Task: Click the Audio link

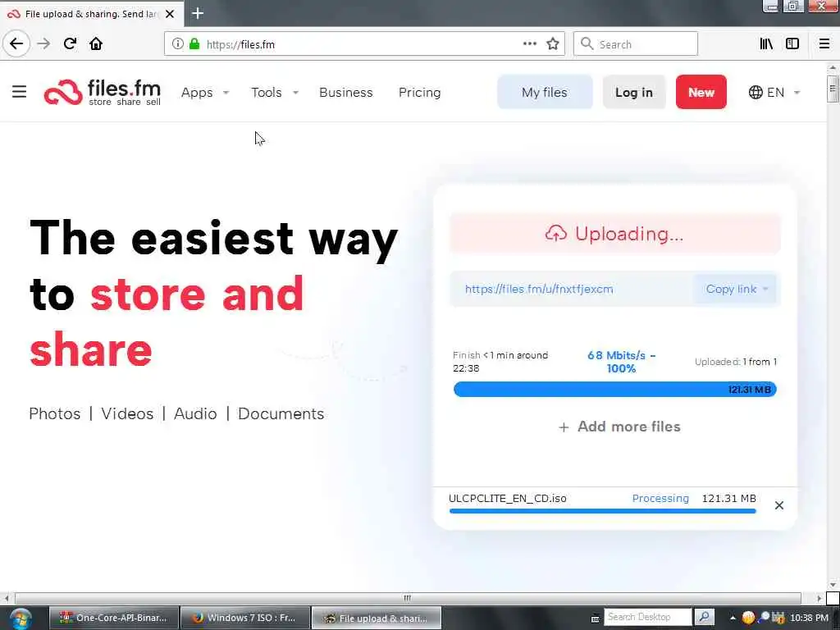Action: pyautogui.click(x=195, y=413)
